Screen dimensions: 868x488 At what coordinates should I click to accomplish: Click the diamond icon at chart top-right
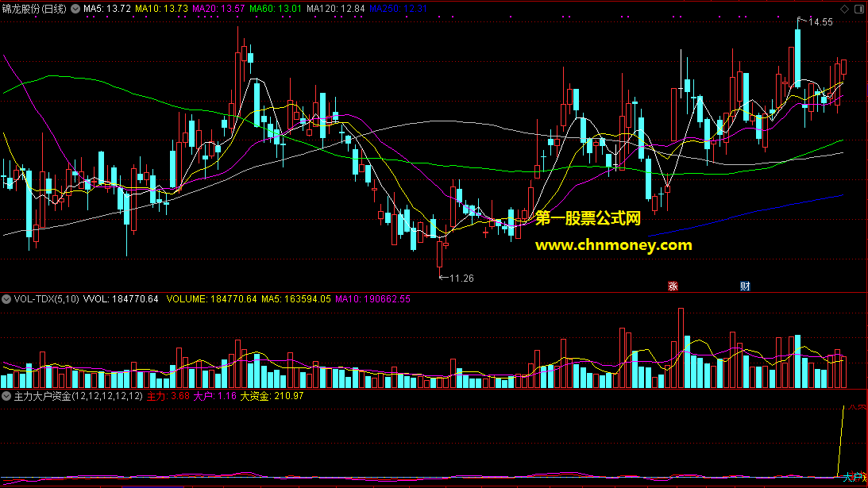click(844, 9)
